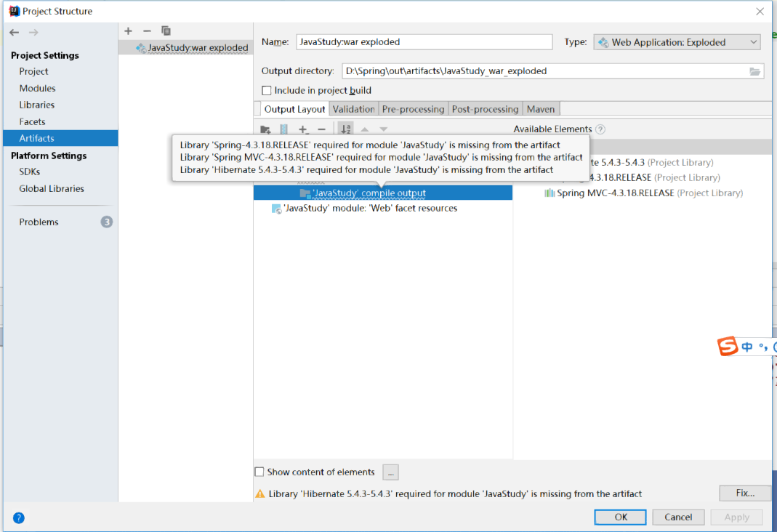Viewport: 777px width, 532px height.
Task: Confirm with the OK button
Action: [621, 517]
